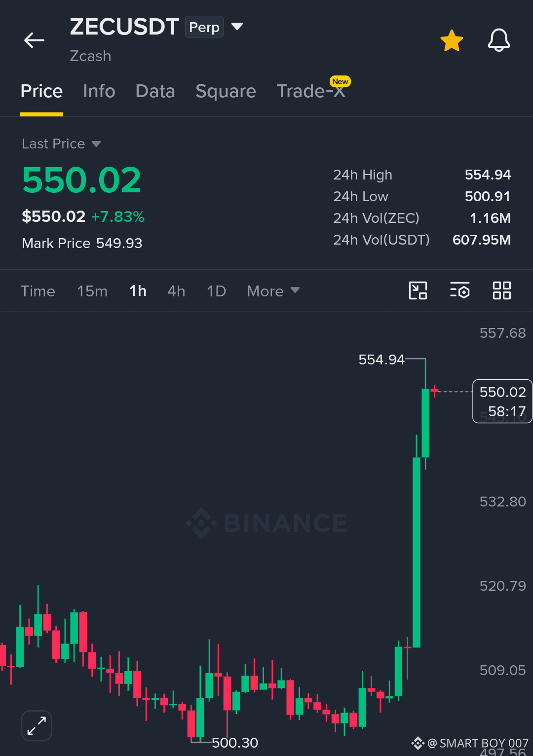533x756 pixels.
Task: Tap the 500.30 low marker on chart
Action: (235, 743)
